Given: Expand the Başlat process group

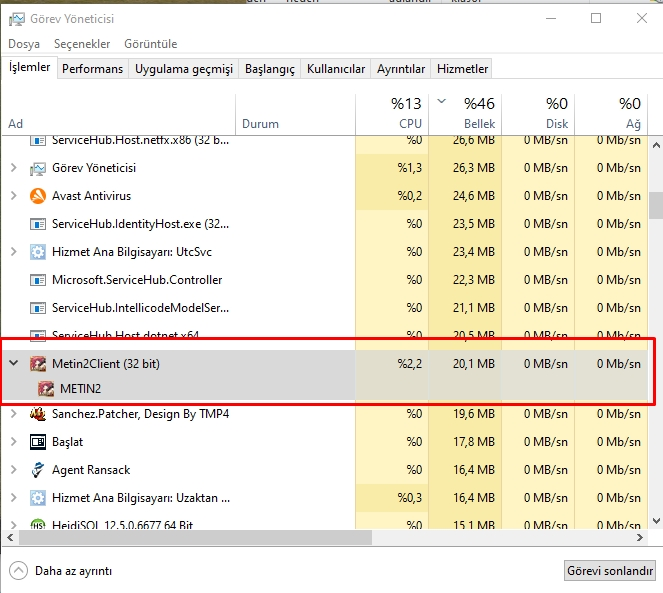Looking at the screenshot, I should (x=14, y=442).
